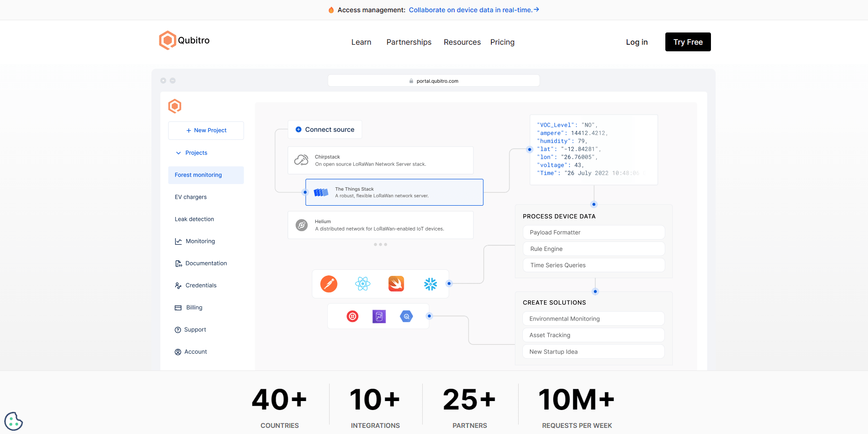
Task: Select the Snowflake integration icon
Action: click(x=430, y=284)
